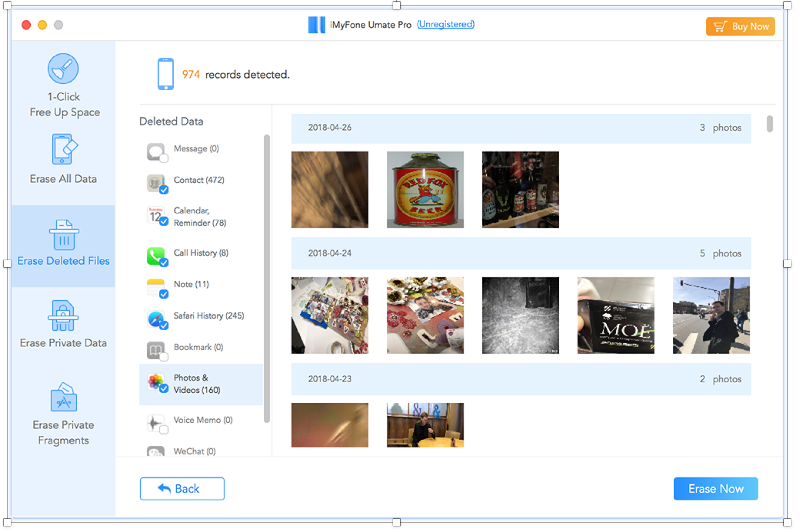800x532 pixels.
Task: Select Call History (8) category
Action: tap(201, 255)
